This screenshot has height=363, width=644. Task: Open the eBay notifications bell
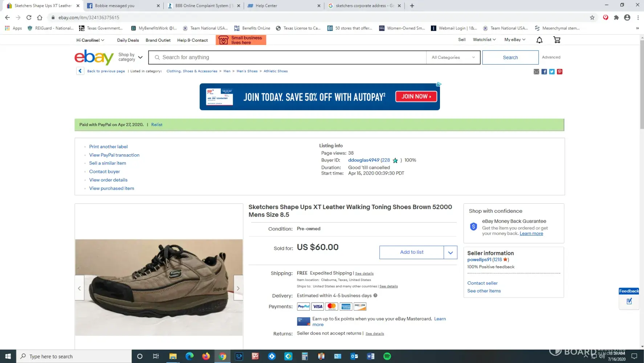coord(539,40)
